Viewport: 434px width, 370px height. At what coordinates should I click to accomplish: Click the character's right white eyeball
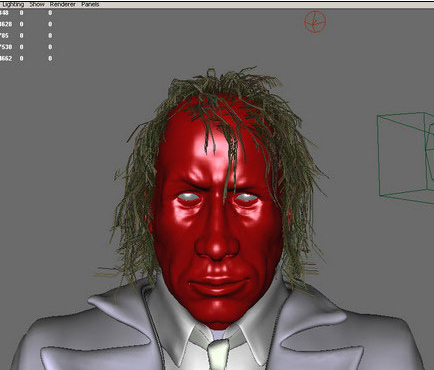pos(246,197)
